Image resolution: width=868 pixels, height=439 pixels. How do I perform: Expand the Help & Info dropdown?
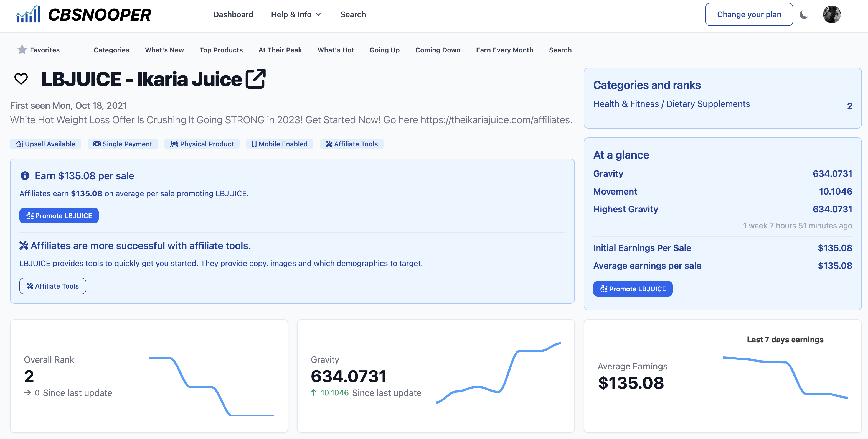pos(296,14)
